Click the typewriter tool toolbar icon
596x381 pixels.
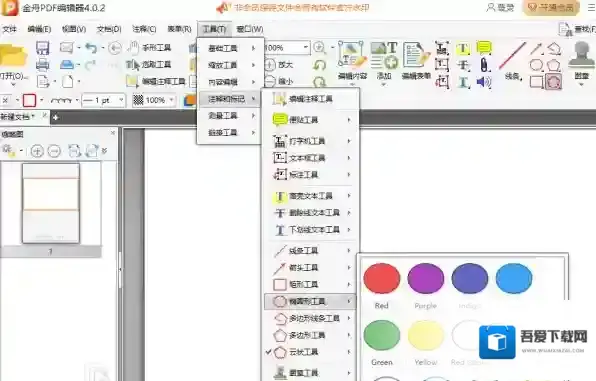pos(442,49)
